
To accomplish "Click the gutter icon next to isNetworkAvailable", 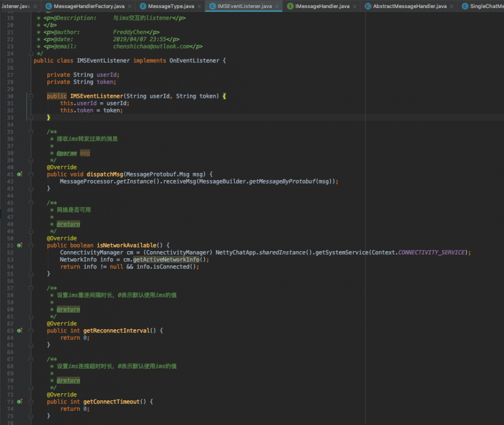I will click(x=19, y=245).
